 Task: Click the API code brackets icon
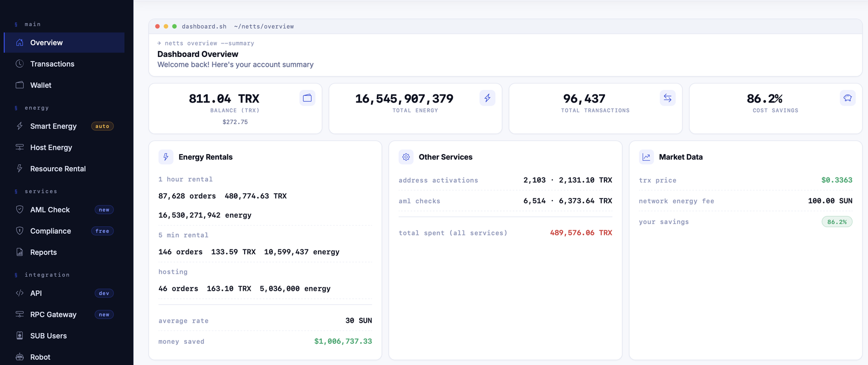click(x=20, y=293)
